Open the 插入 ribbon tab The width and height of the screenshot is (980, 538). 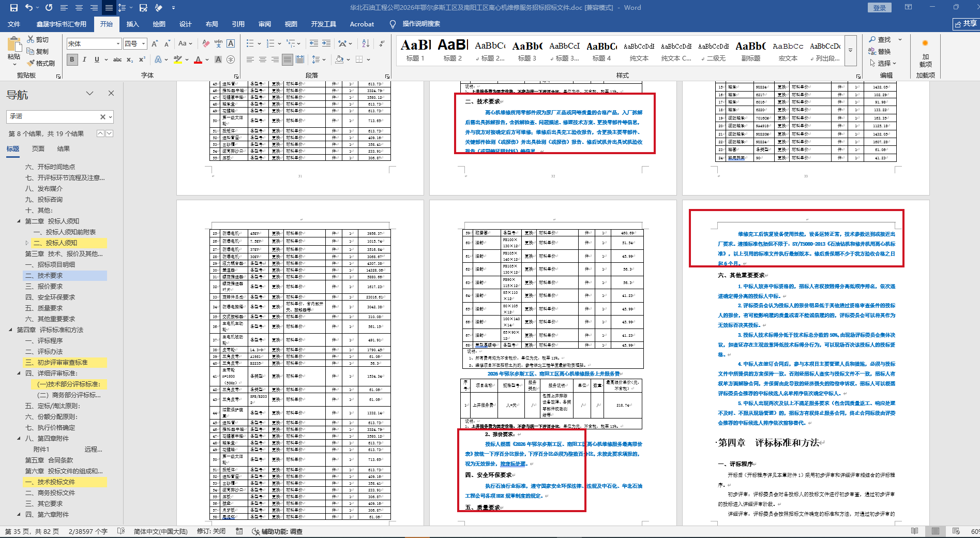pyautogui.click(x=133, y=24)
